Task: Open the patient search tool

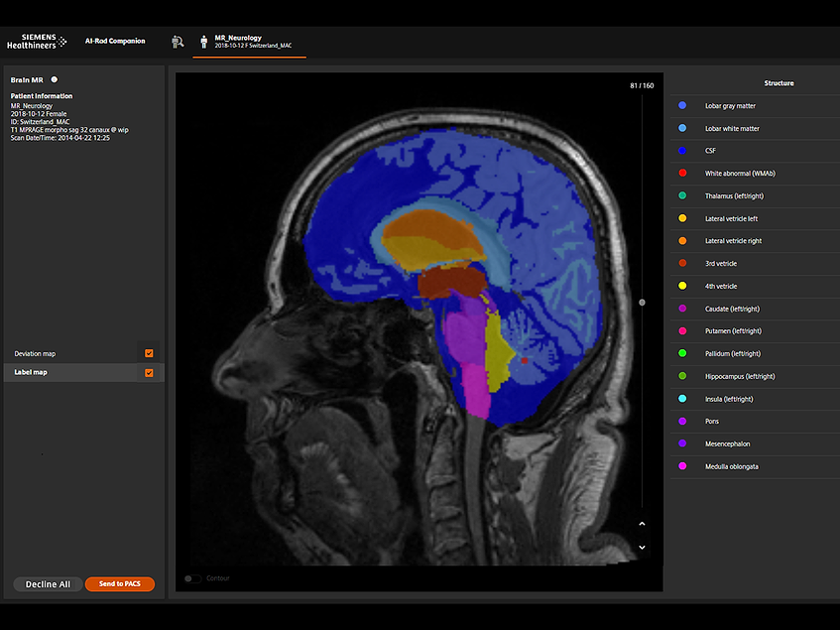Action: click(x=178, y=42)
